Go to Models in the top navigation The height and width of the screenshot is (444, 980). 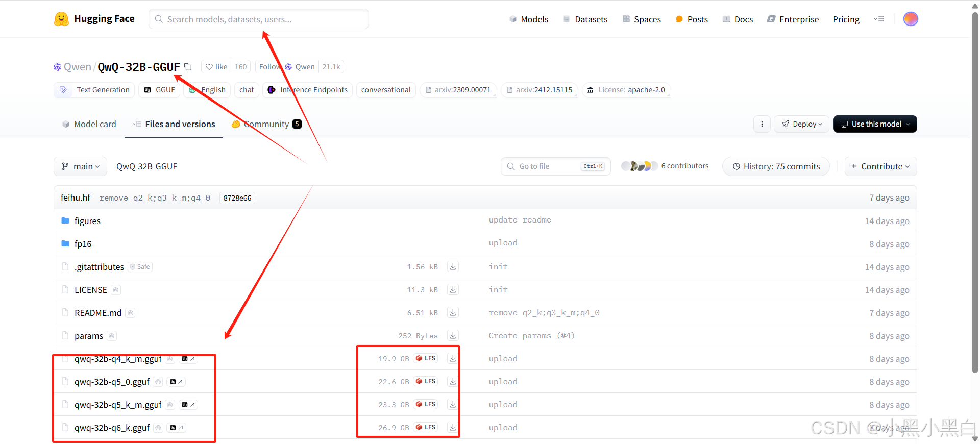[529, 19]
